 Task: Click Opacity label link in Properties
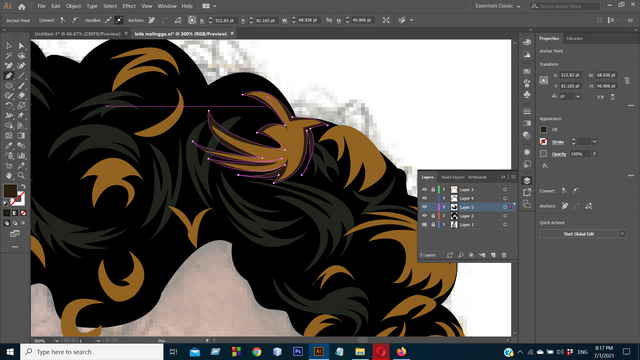(559, 154)
